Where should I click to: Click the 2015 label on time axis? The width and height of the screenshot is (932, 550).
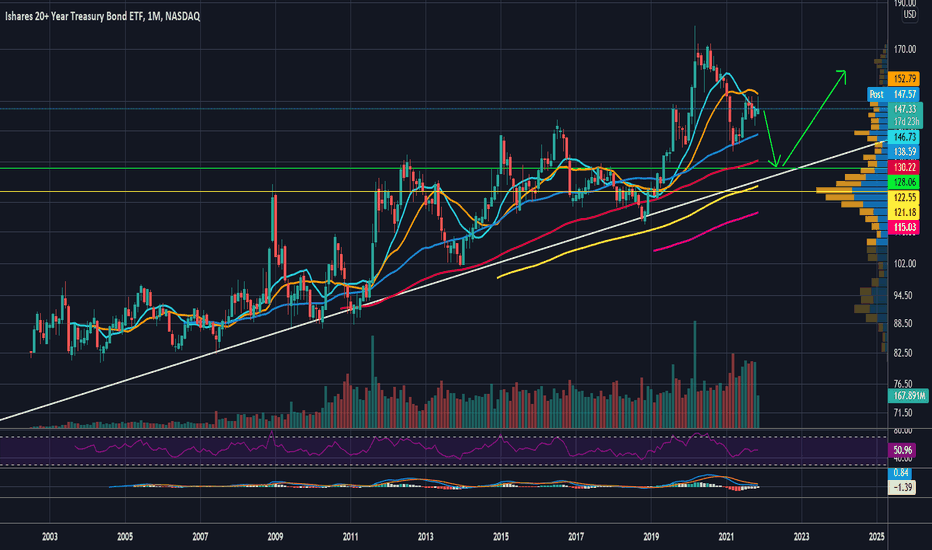[500, 537]
